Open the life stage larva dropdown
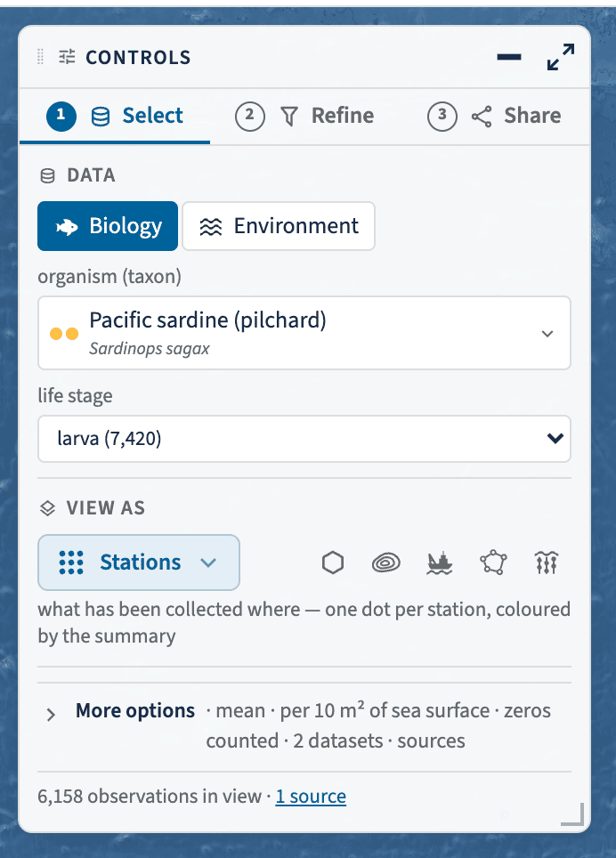The width and height of the screenshot is (616, 858). (304, 438)
